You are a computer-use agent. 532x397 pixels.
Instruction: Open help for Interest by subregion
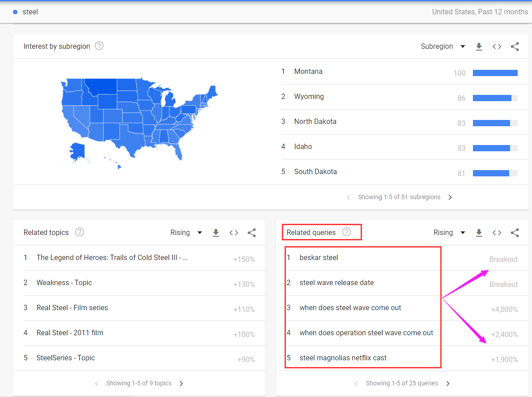pyautogui.click(x=99, y=46)
